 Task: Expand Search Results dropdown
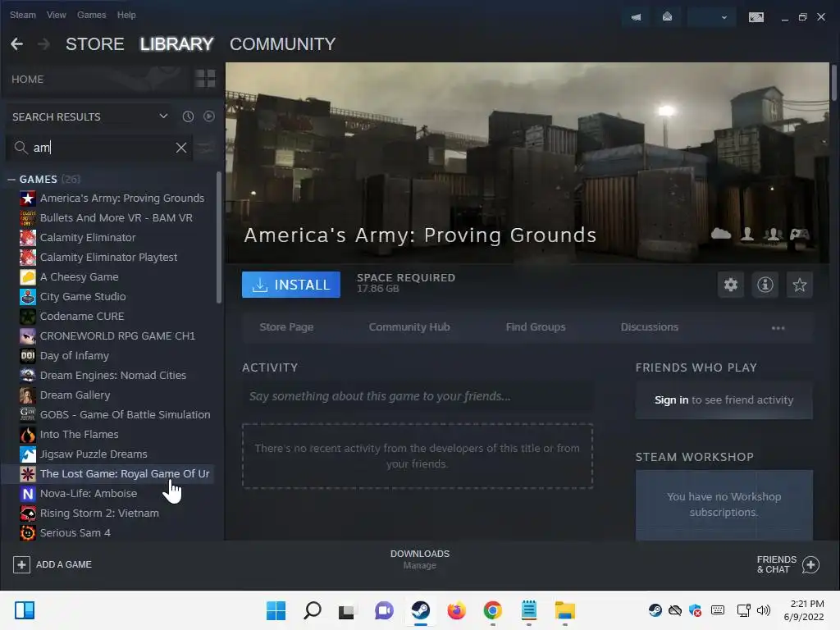click(x=163, y=116)
